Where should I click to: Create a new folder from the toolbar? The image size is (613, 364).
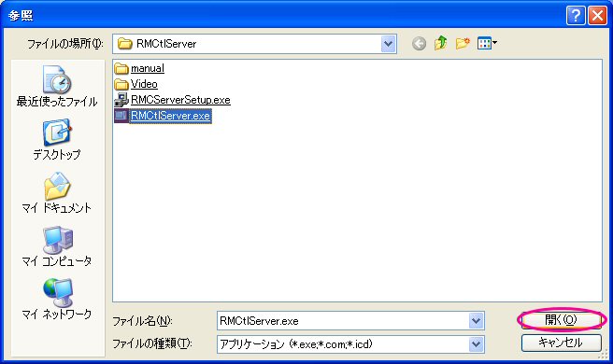(x=463, y=43)
